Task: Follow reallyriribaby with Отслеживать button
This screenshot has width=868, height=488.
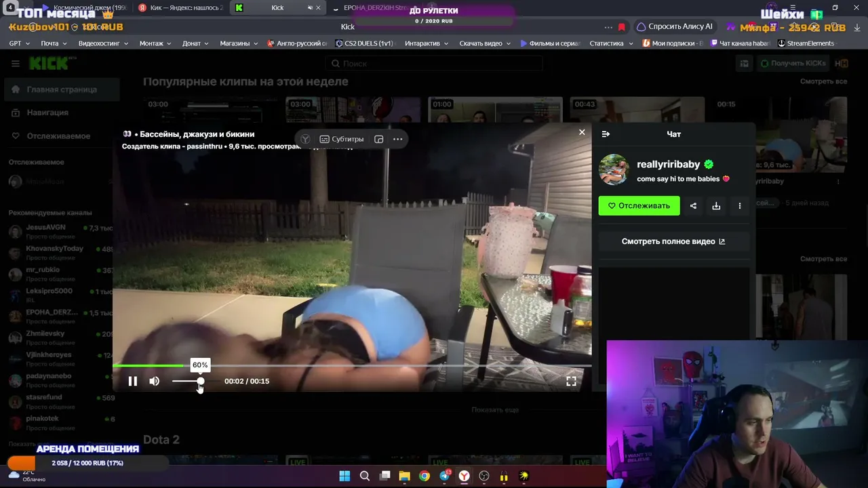Action: click(x=639, y=205)
